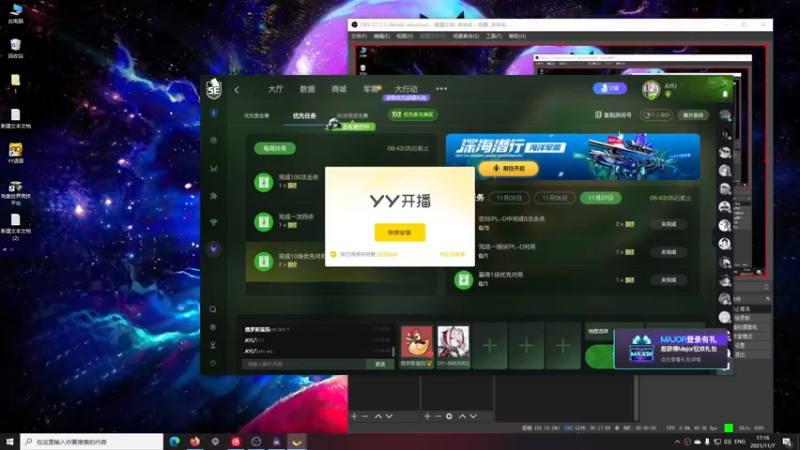Select the 优先奖金赛 sub-tab
This screenshot has width=800, height=450.
coord(257,116)
